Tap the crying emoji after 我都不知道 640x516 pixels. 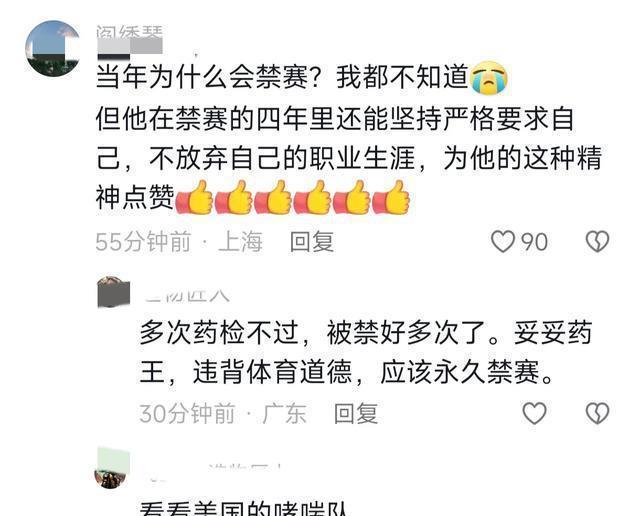[x=489, y=76]
